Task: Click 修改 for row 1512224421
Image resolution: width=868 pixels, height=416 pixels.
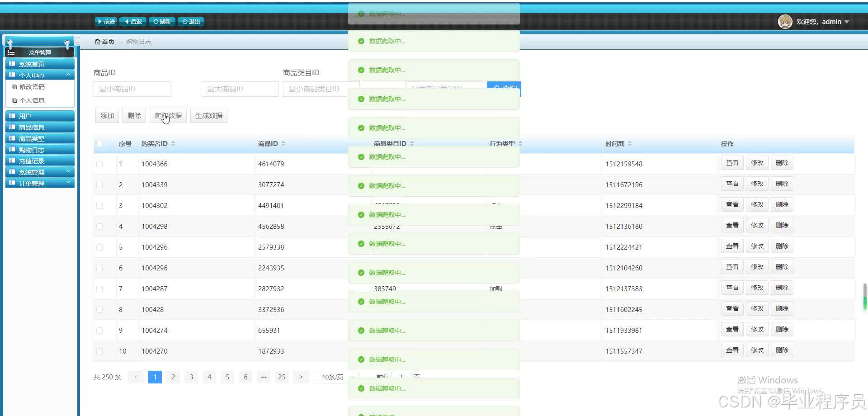Action: pyautogui.click(x=757, y=246)
